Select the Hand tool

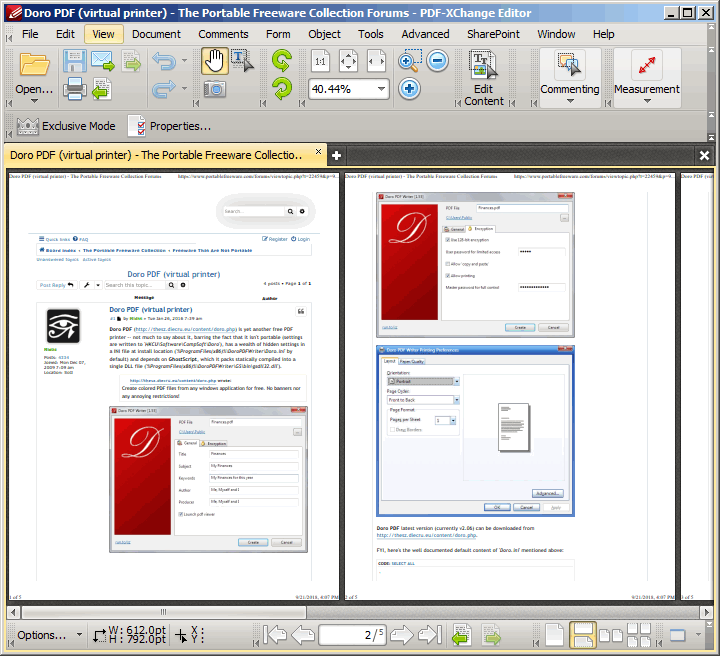point(215,61)
